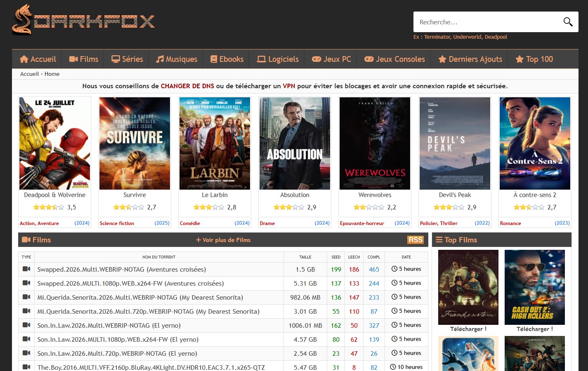Open Swapped.2026.Multi.WEBRIP-NOTAG torrent

pos(121,269)
